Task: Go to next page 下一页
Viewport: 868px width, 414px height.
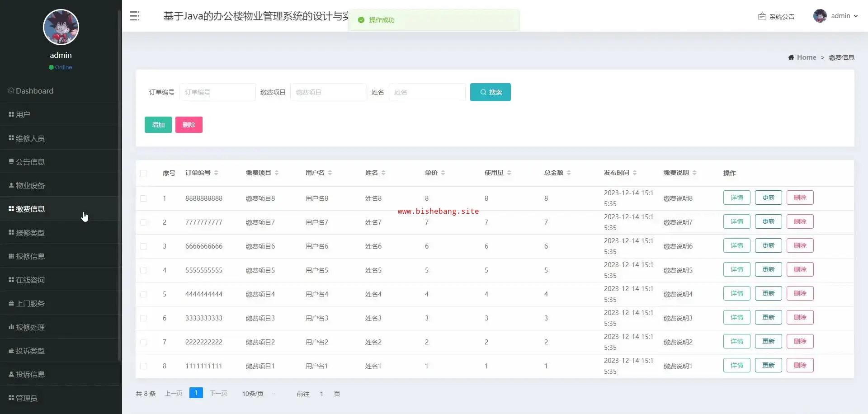Action: [218, 393]
